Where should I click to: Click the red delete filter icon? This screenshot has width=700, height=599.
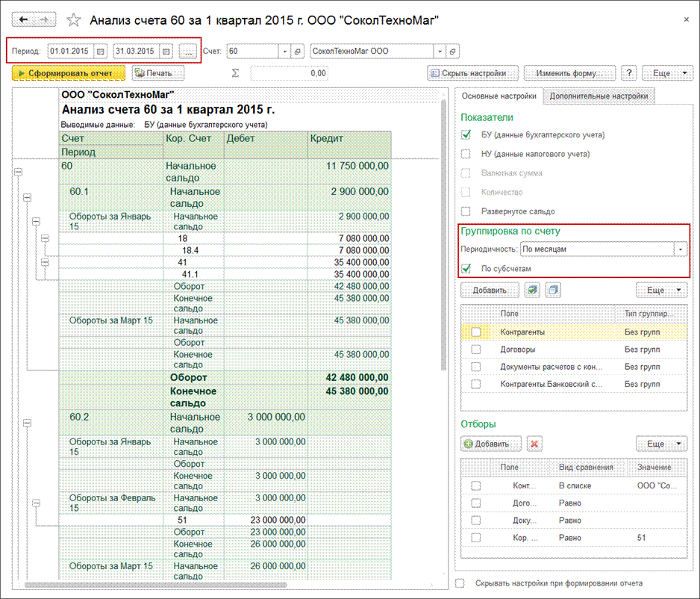point(534,444)
